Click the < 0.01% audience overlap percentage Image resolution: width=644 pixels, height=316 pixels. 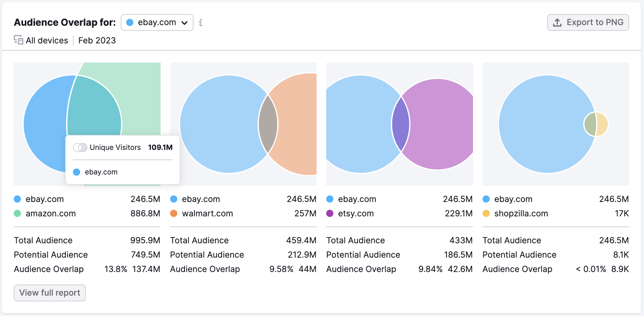[591, 269]
